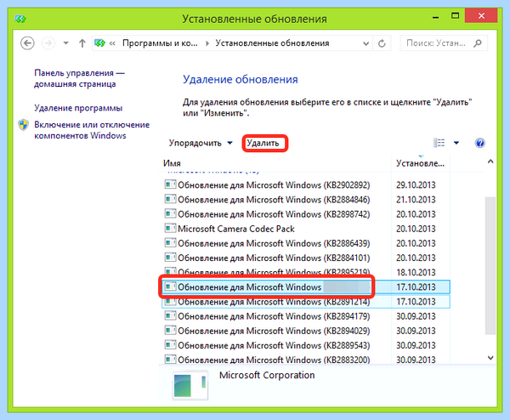Click the icon of update KB2894179
The height and width of the screenshot is (420, 510).
[x=170, y=316]
